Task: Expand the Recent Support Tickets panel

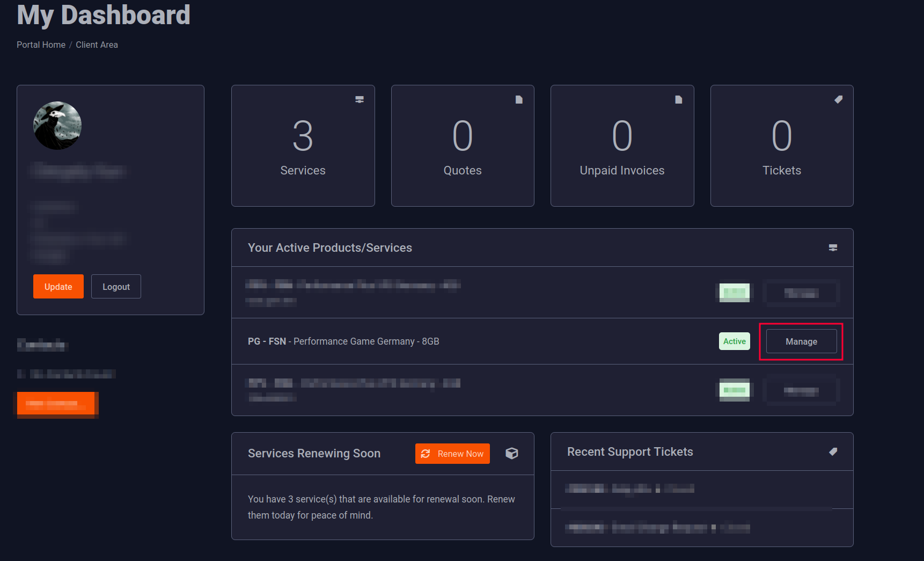Action: pos(630,451)
